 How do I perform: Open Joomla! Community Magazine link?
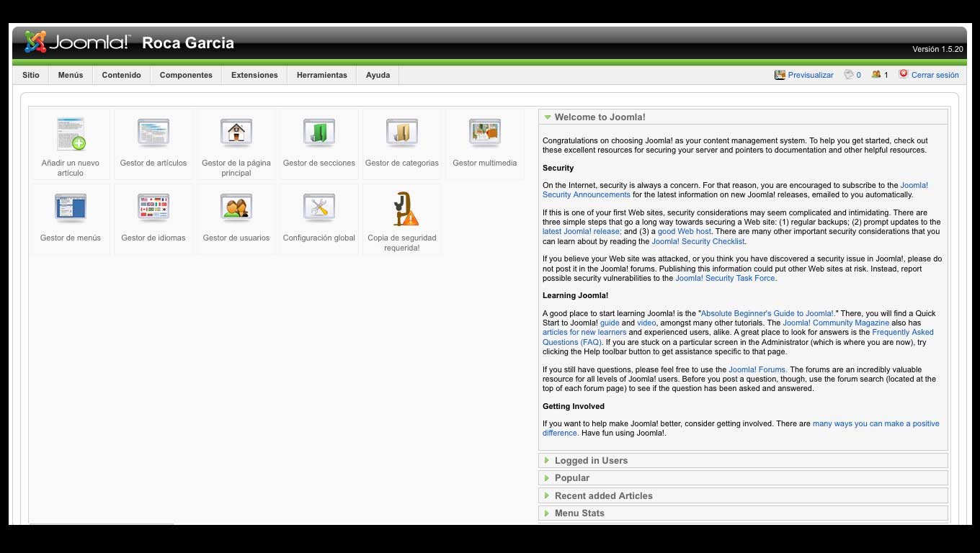click(x=836, y=323)
